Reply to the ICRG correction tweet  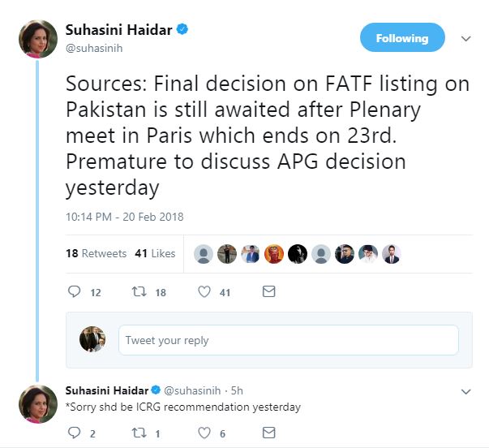73,433
